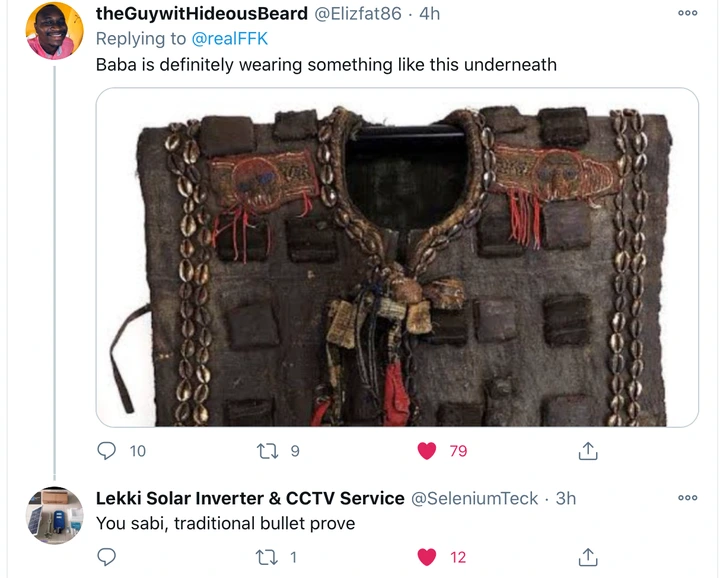Retweet the cowrie vest tweet

tap(267, 451)
